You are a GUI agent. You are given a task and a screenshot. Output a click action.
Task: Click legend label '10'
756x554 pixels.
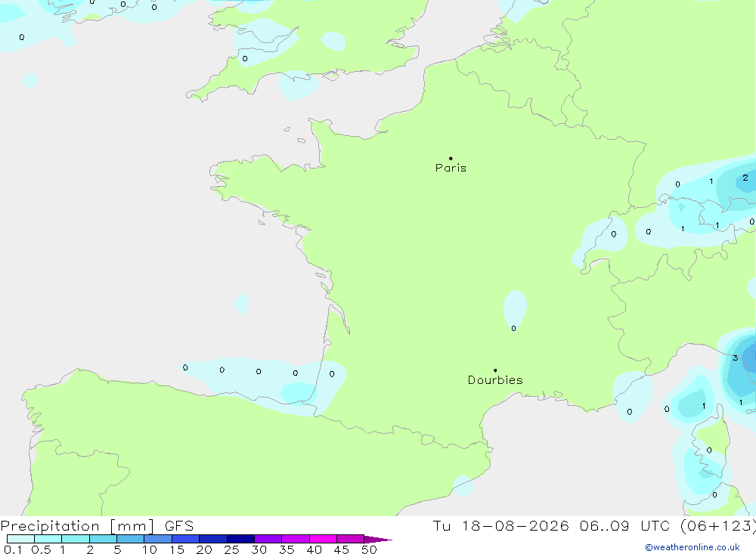click(x=150, y=549)
